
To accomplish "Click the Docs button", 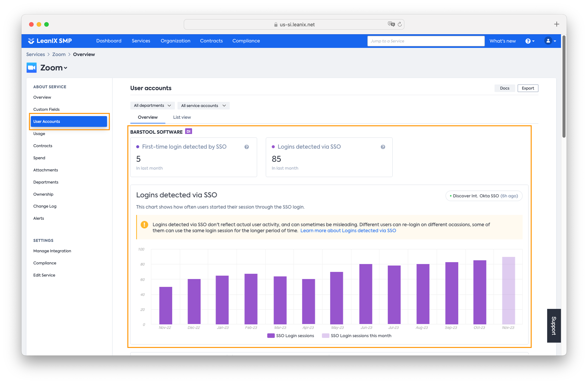I will pyautogui.click(x=504, y=88).
